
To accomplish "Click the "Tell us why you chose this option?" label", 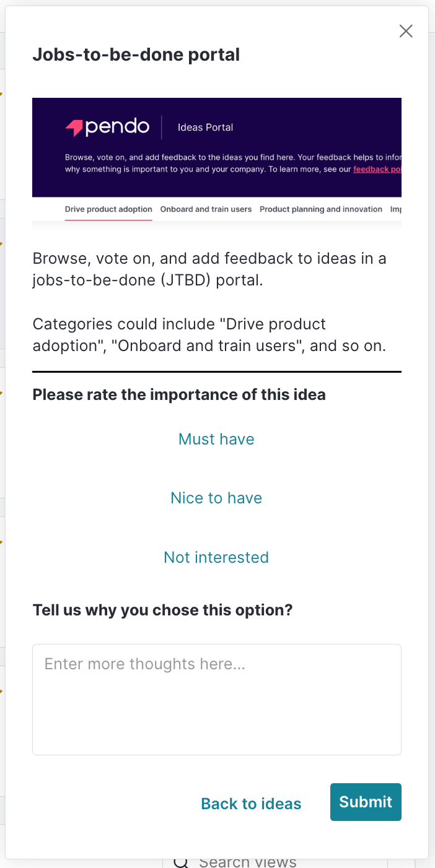I will point(162,610).
